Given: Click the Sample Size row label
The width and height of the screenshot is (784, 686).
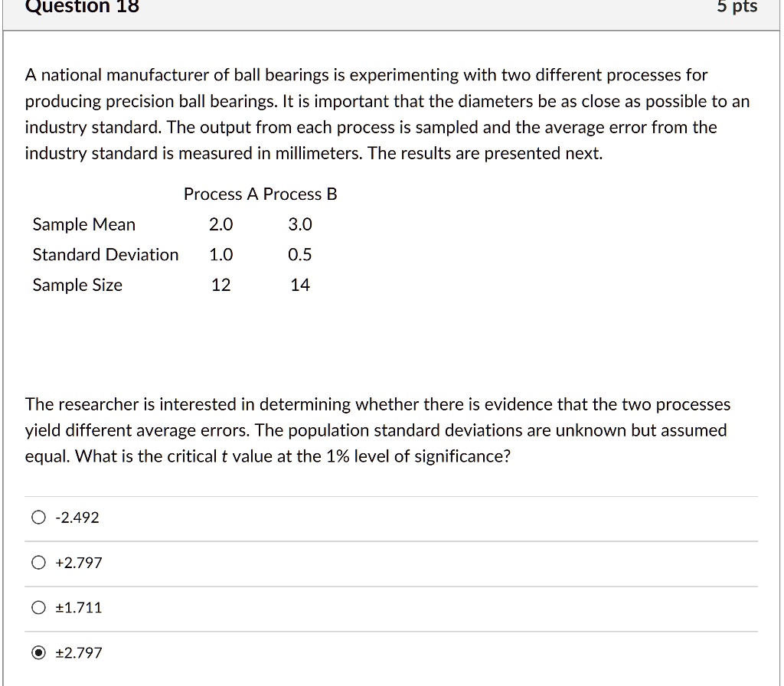Looking at the screenshot, I should coord(77,285).
